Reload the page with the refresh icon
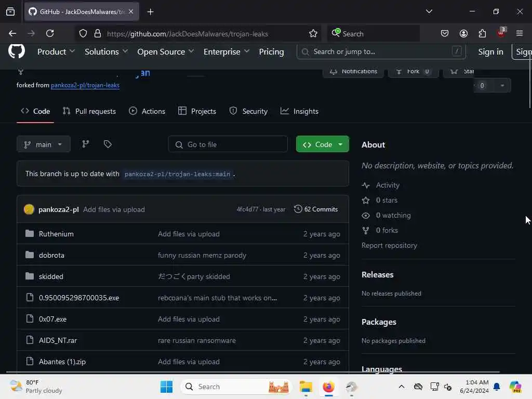Image resolution: width=532 pixels, height=399 pixels. click(50, 33)
